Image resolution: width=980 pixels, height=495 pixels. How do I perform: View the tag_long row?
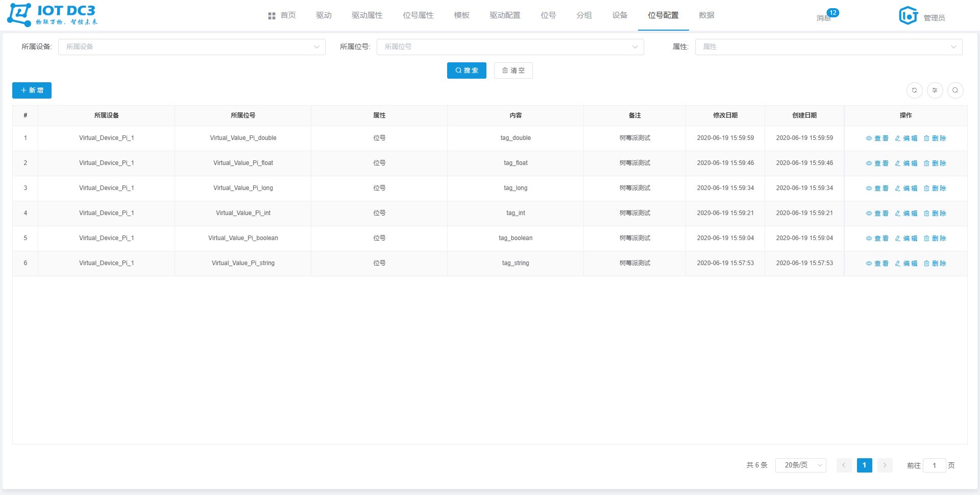pos(877,188)
